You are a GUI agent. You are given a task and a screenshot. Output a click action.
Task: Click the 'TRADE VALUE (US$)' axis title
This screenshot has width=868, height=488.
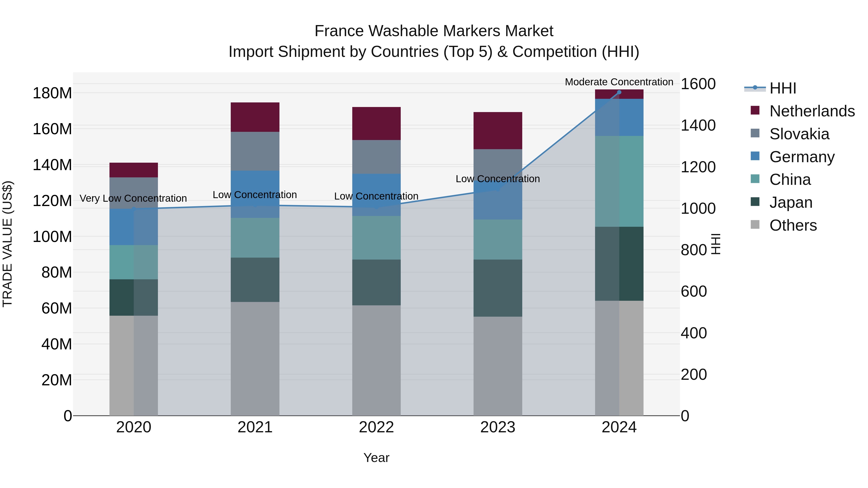(x=7, y=244)
